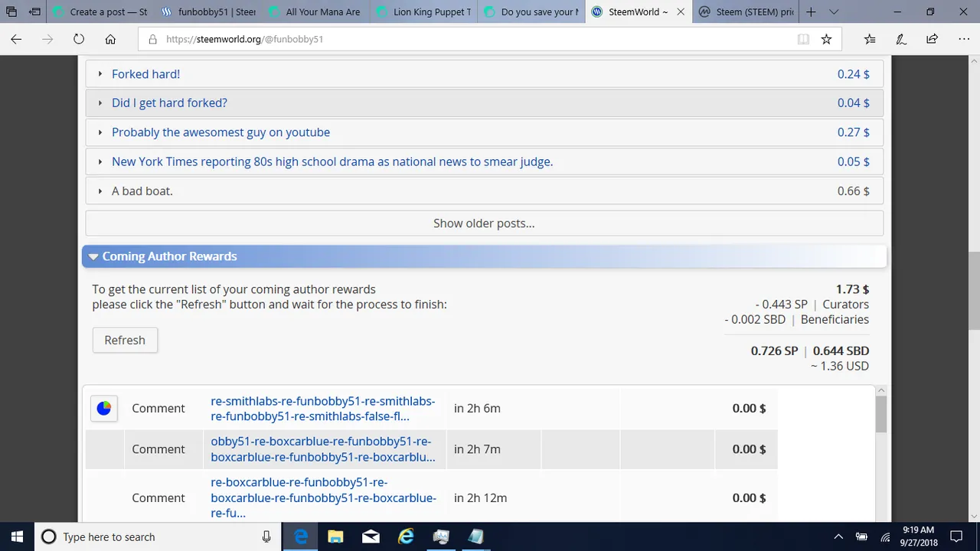Expand the Did I get hard forked? post

pos(100,103)
